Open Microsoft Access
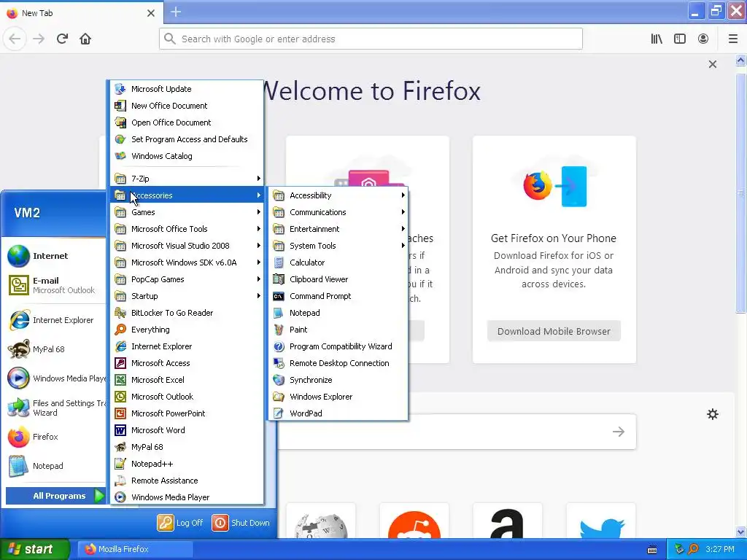 [187, 363]
